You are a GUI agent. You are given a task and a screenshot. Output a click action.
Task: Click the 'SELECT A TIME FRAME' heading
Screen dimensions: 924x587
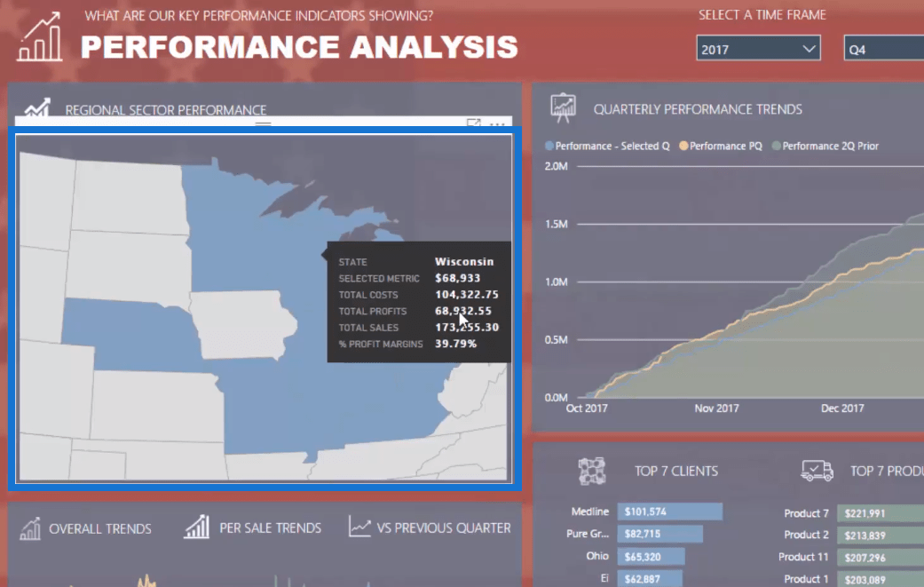(x=762, y=15)
